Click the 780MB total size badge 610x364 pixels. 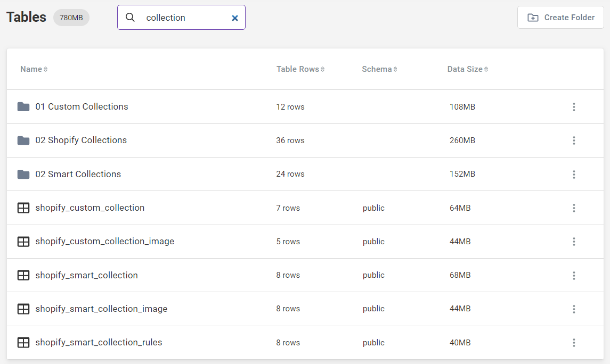click(x=71, y=18)
